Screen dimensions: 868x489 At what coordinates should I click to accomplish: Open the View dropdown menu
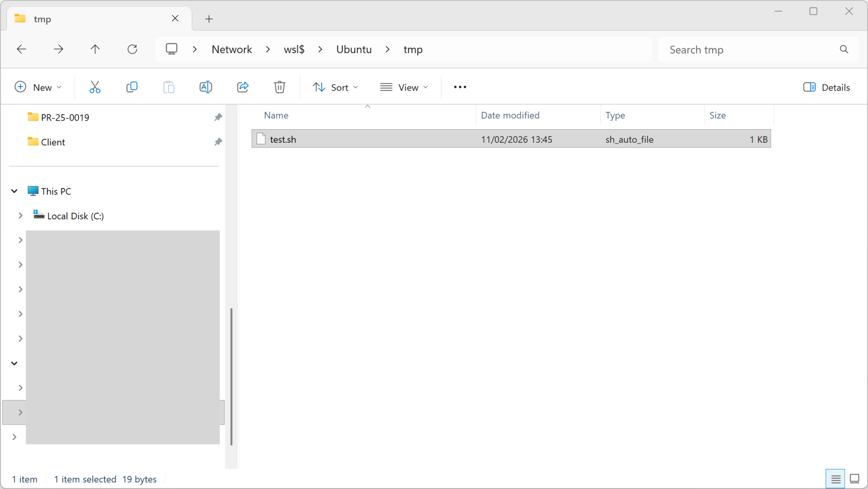(404, 87)
